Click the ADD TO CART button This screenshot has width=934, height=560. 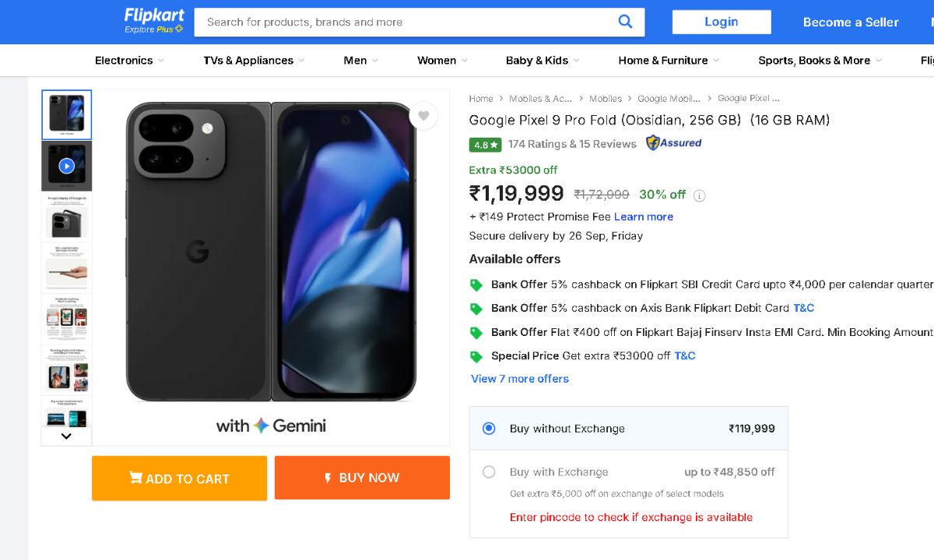pyautogui.click(x=179, y=478)
